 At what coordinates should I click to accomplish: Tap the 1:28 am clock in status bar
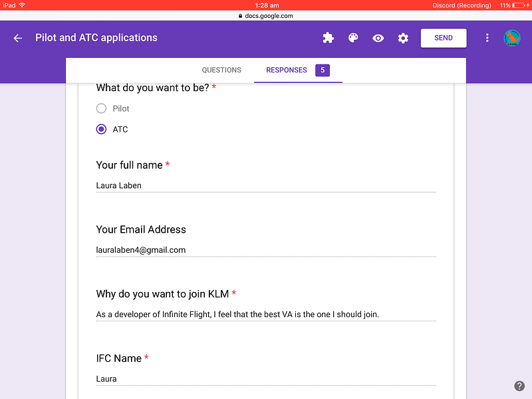[267, 5]
